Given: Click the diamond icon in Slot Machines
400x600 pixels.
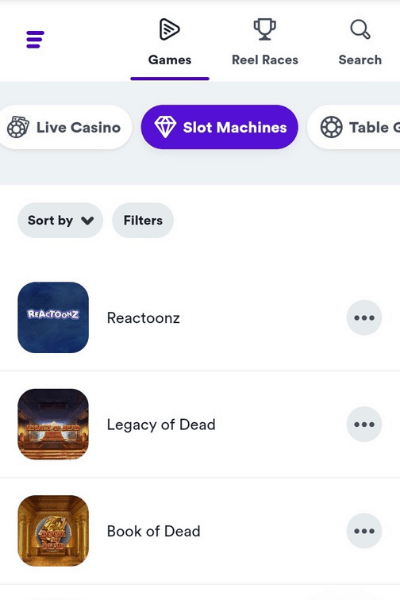Looking at the screenshot, I should coord(165,127).
